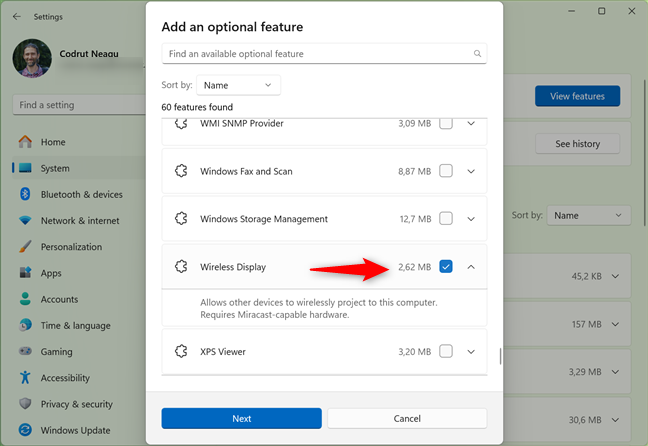The width and height of the screenshot is (648, 446).
Task: Click the Accessibility figure icon
Action: pos(25,377)
